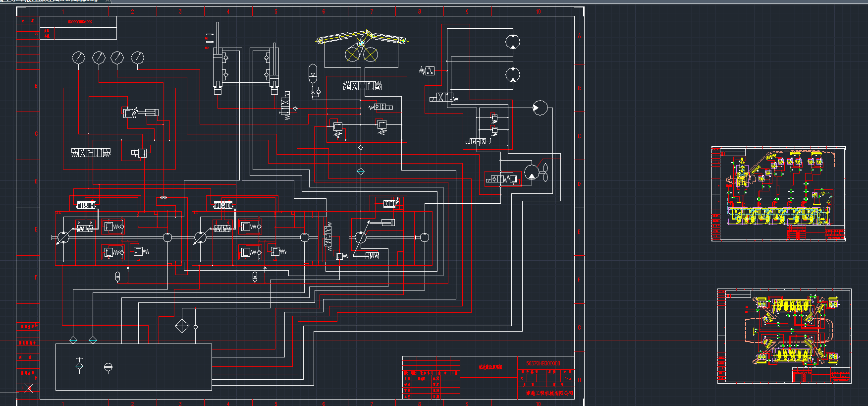Click the crossed box in the bottom-left corner
Viewport: 868px width, 406px height.
click(29, 388)
